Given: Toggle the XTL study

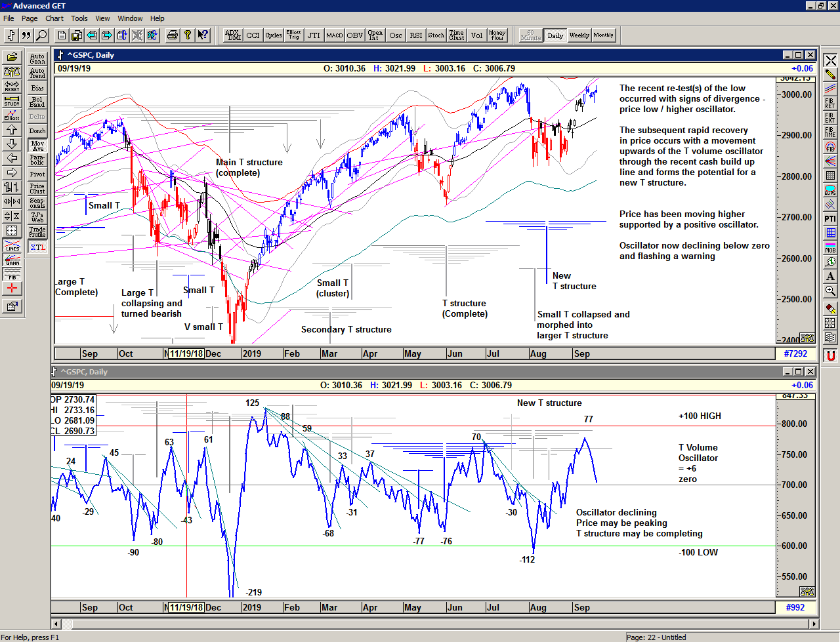Looking at the screenshot, I should tap(39, 246).
